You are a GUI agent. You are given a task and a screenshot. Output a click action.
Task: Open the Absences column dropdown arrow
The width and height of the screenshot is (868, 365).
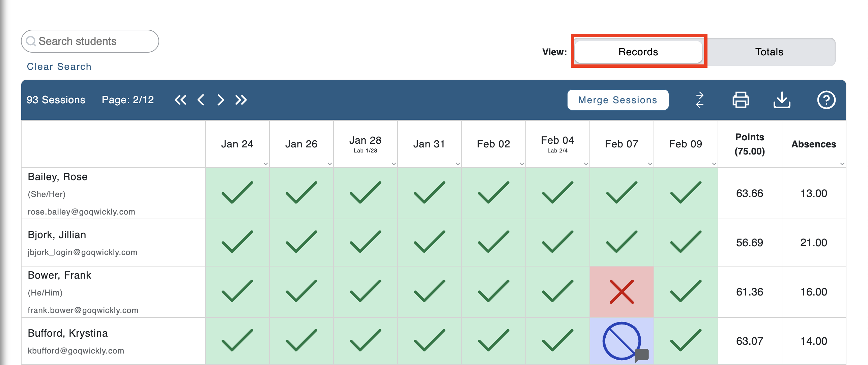pyautogui.click(x=842, y=164)
